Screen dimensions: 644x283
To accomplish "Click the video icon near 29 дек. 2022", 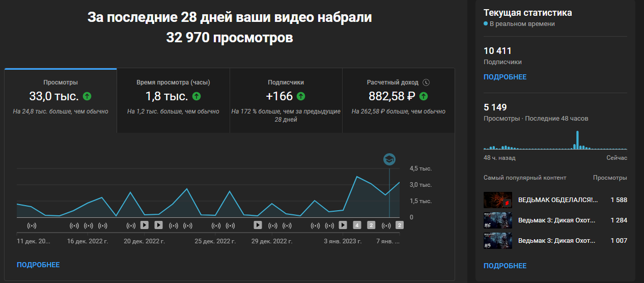I will coord(258,225).
